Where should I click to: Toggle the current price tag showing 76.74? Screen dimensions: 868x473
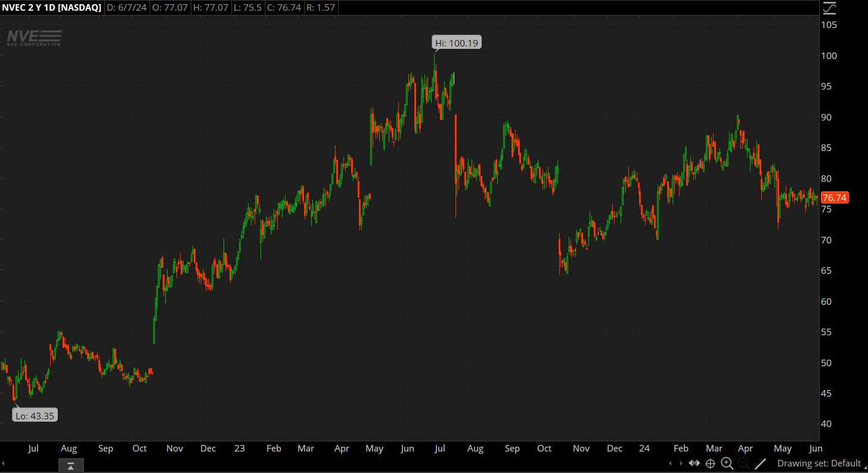tap(835, 197)
